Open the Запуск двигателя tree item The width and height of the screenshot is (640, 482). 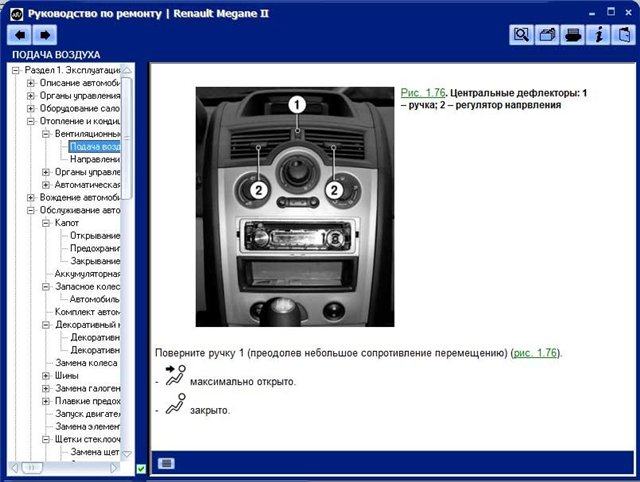pos(88,414)
